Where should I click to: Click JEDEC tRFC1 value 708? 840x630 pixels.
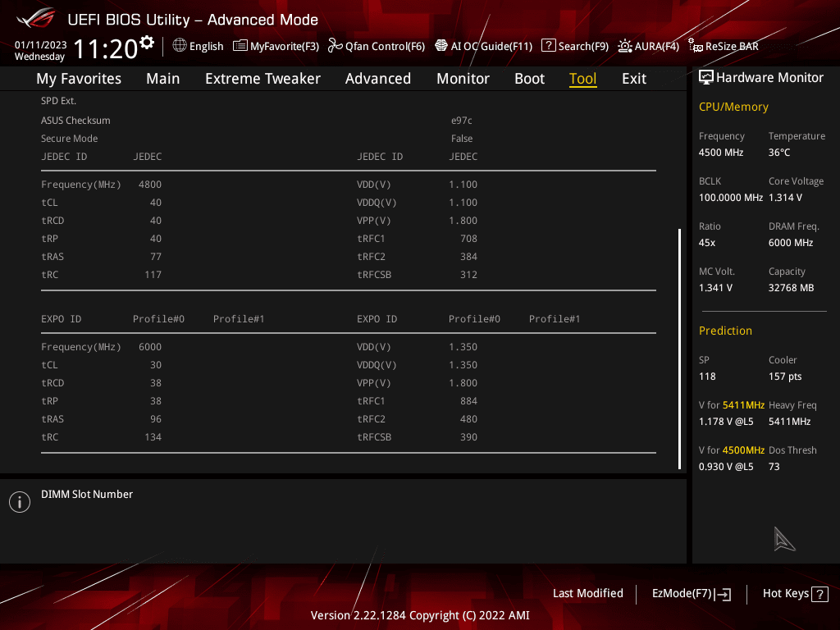(468, 239)
